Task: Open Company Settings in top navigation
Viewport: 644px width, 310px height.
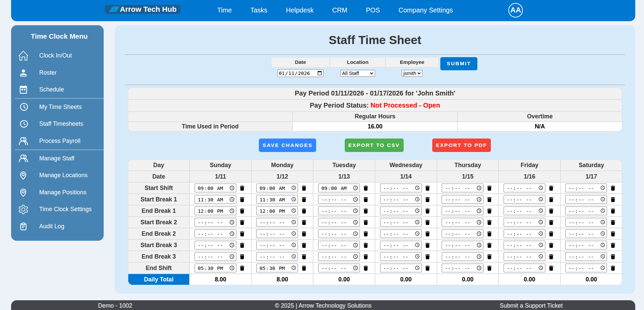Action: 425,10
